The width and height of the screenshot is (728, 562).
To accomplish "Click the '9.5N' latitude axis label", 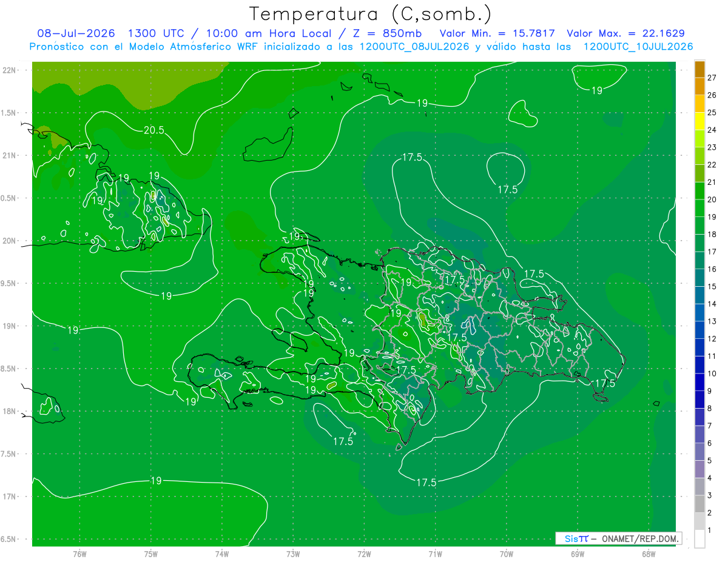I will pyautogui.click(x=9, y=283).
